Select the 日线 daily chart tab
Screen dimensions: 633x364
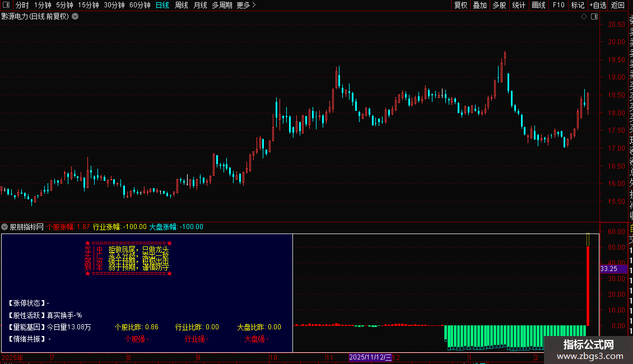point(162,5)
